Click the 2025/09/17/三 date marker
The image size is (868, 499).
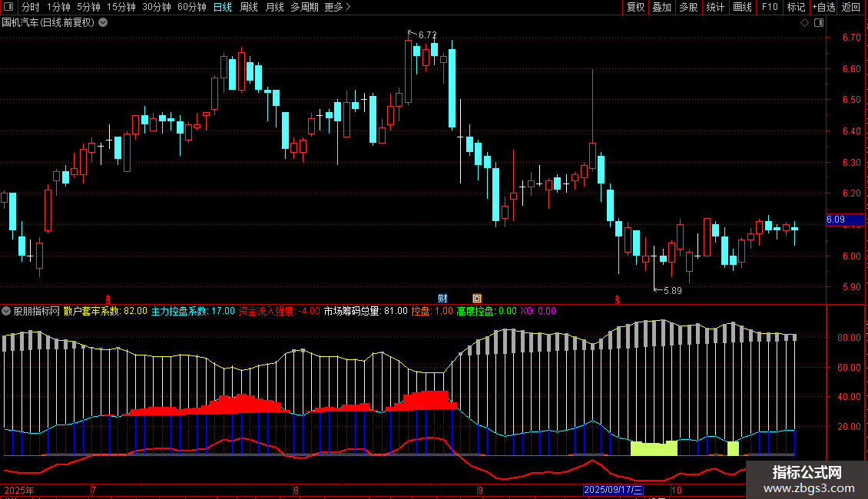point(613,490)
